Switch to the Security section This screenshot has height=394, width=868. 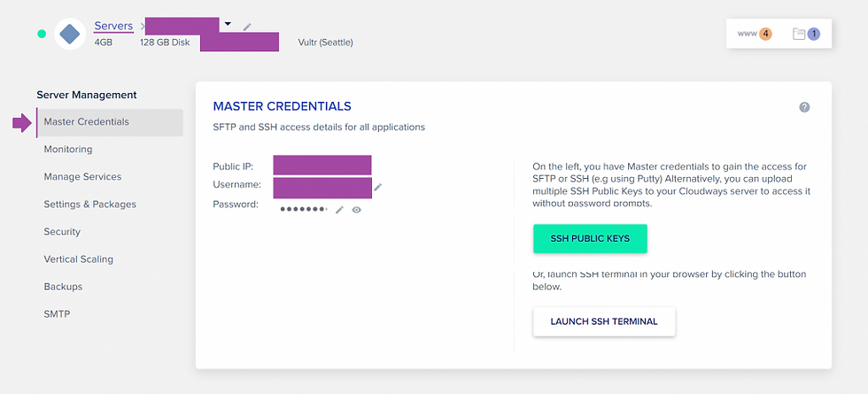click(62, 232)
